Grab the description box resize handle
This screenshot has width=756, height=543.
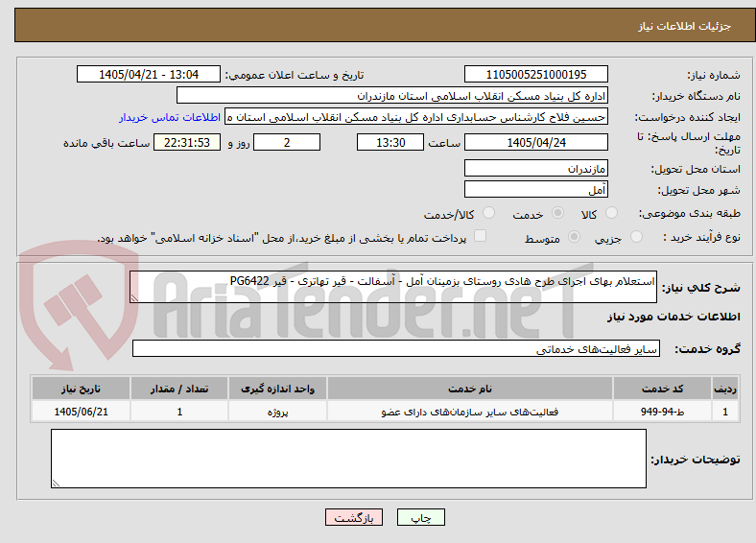coord(134,298)
